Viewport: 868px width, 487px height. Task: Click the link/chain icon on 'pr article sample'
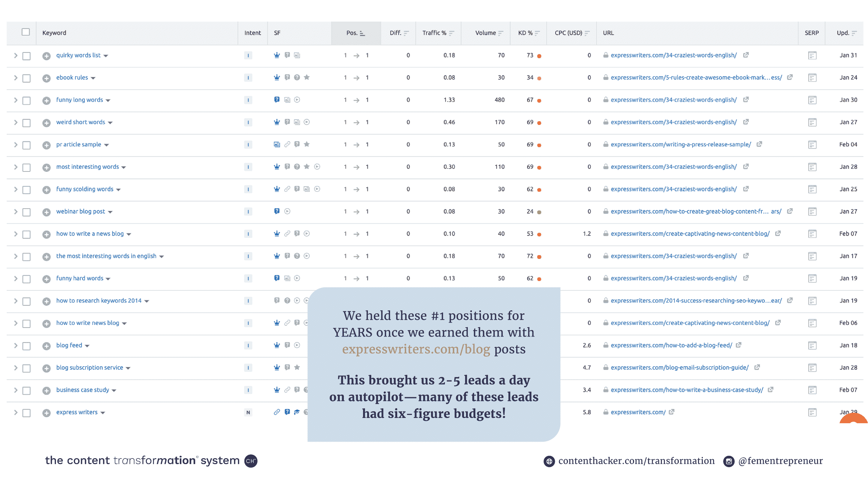click(x=287, y=145)
